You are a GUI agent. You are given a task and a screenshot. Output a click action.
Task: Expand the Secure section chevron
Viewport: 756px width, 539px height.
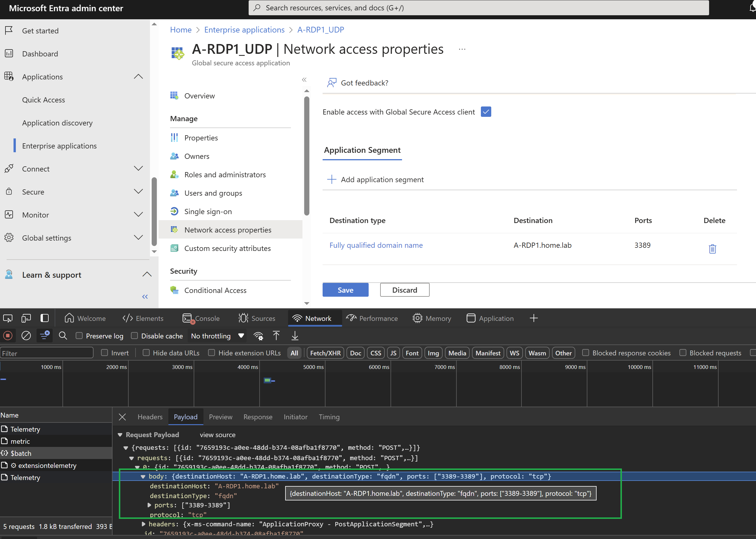[138, 191]
